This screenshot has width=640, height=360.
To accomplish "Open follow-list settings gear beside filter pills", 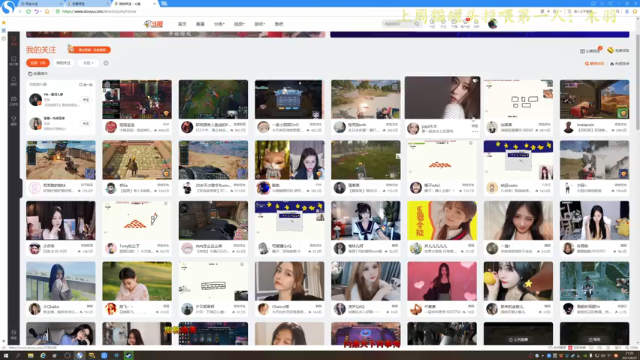I will coord(106,63).
